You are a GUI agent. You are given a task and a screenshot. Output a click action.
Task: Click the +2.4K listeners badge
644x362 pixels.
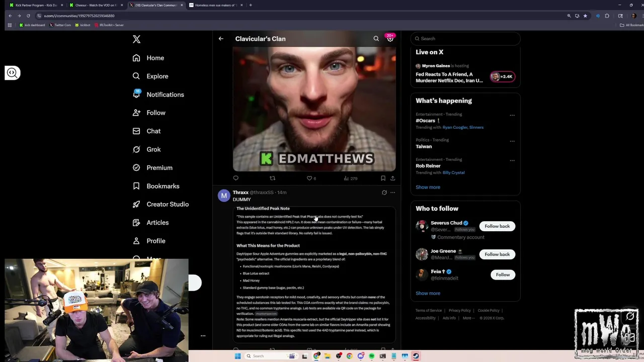click(x=503, y=76)
